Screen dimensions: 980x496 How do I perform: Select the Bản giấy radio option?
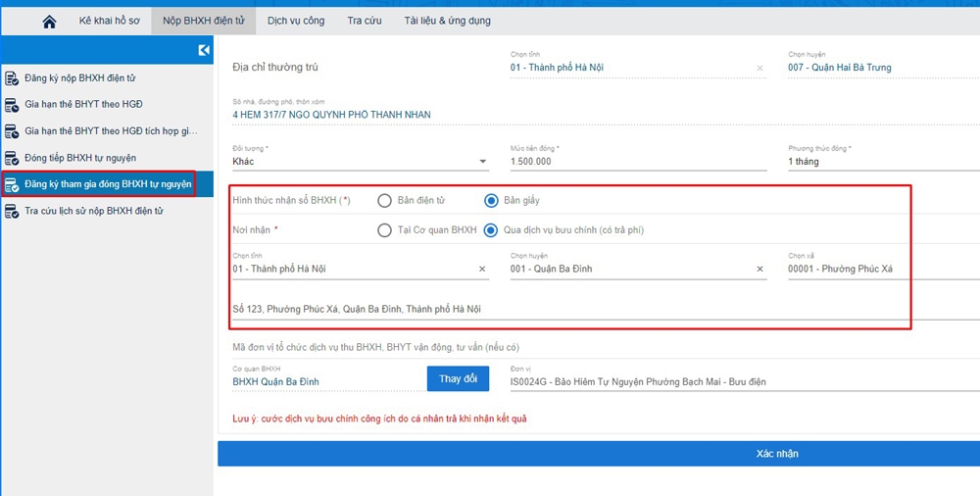(492, 201)
